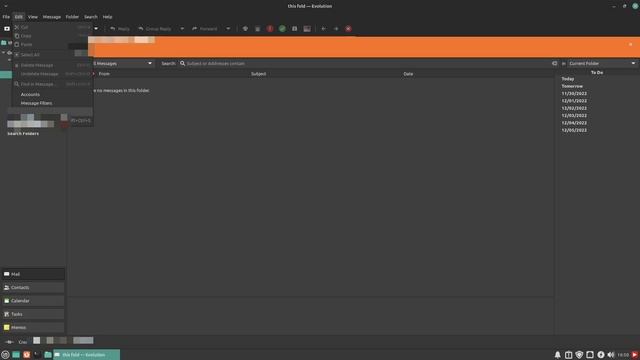640x360 pixels.
Task: Click the Group Reply toolbar button
Action: [x=155, y=29]
